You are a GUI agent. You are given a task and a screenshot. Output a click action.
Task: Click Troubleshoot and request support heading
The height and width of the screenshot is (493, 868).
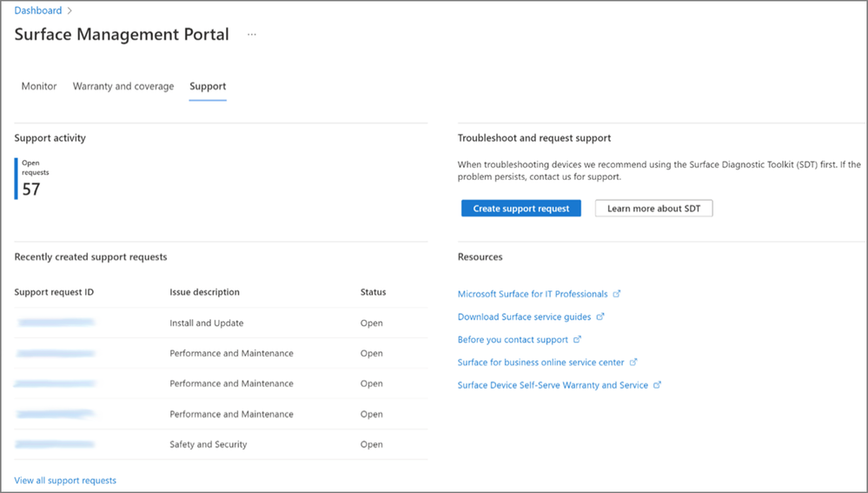(x=534, y=138)
